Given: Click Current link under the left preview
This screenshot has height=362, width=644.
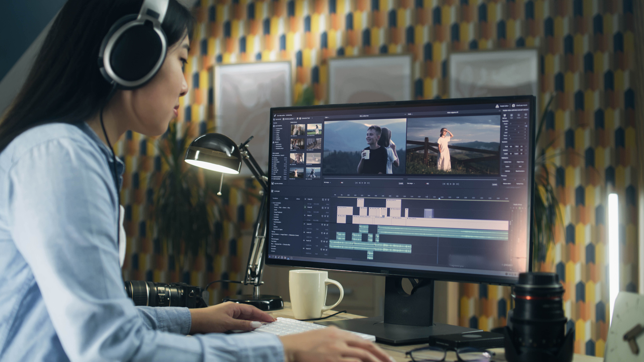Looking at the screenshot, I should pos(401,183).
